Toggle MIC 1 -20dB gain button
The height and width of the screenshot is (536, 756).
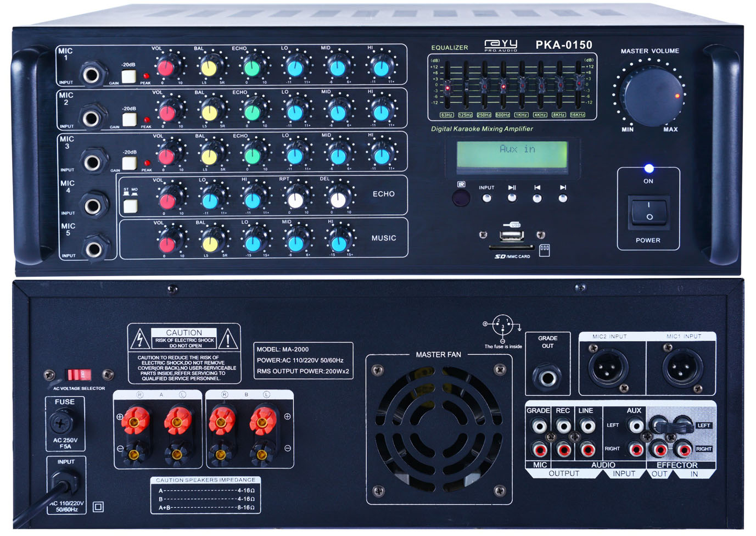click(128, 76)
